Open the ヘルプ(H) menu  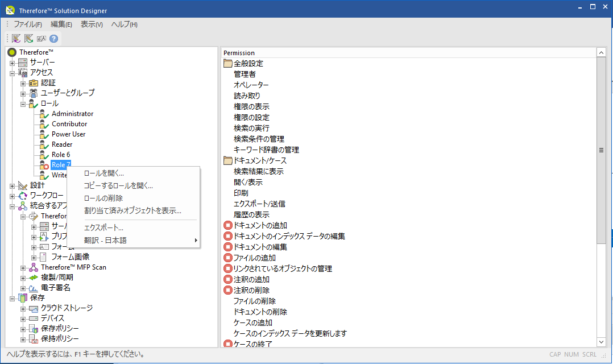[x=125, y=24]
